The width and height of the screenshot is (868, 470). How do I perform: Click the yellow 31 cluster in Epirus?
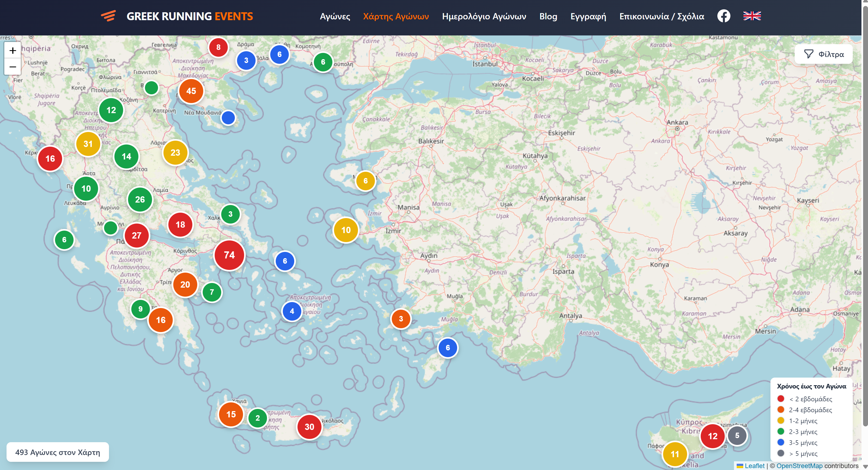click(x=88, y=144)
